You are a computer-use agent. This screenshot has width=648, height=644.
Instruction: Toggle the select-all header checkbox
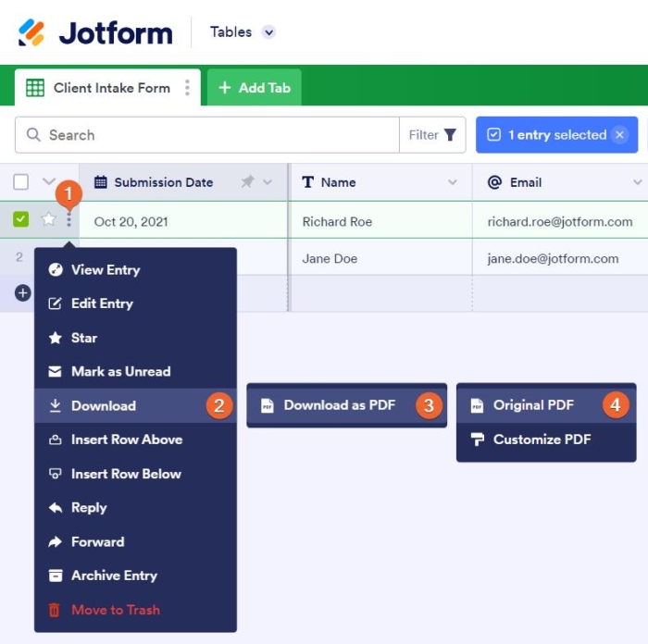(20, 181)
